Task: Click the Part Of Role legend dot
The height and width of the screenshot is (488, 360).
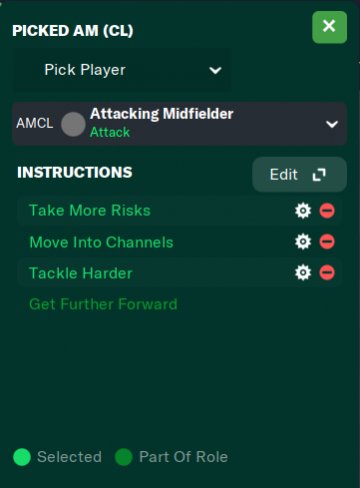Action: point(124,457)
